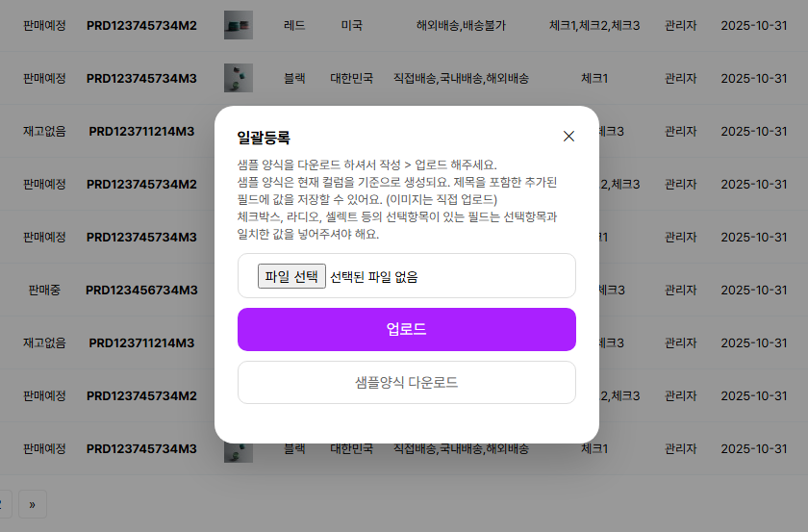
Task: Close the 일괄등록 dialog with the X icon
Action: point(568,137)
